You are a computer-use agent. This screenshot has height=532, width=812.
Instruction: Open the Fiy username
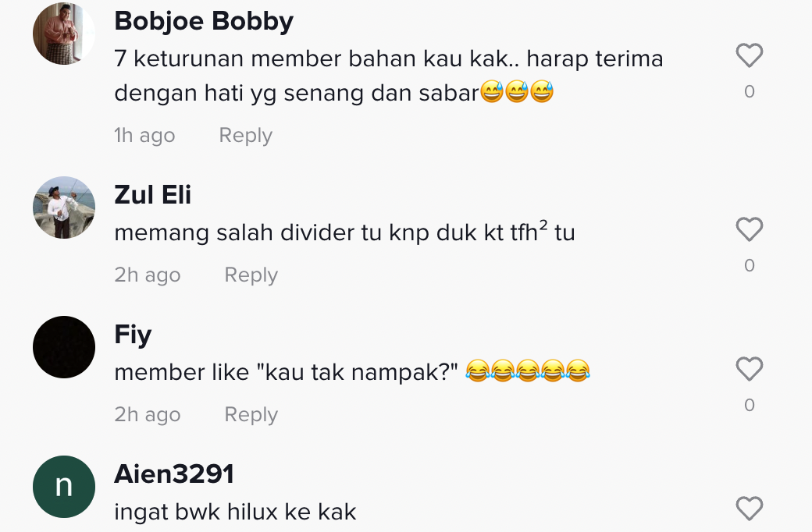click(x=133, y=335)
